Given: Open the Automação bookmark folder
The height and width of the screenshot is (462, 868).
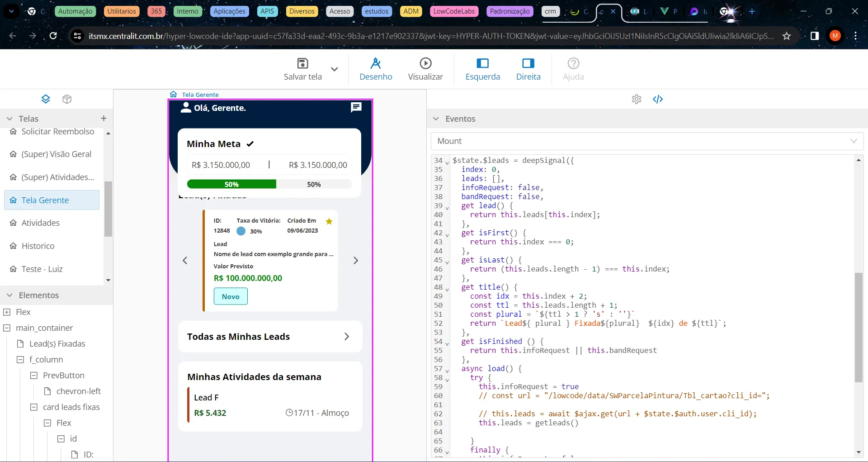Looking at the screenshot, I should (75, 11).
